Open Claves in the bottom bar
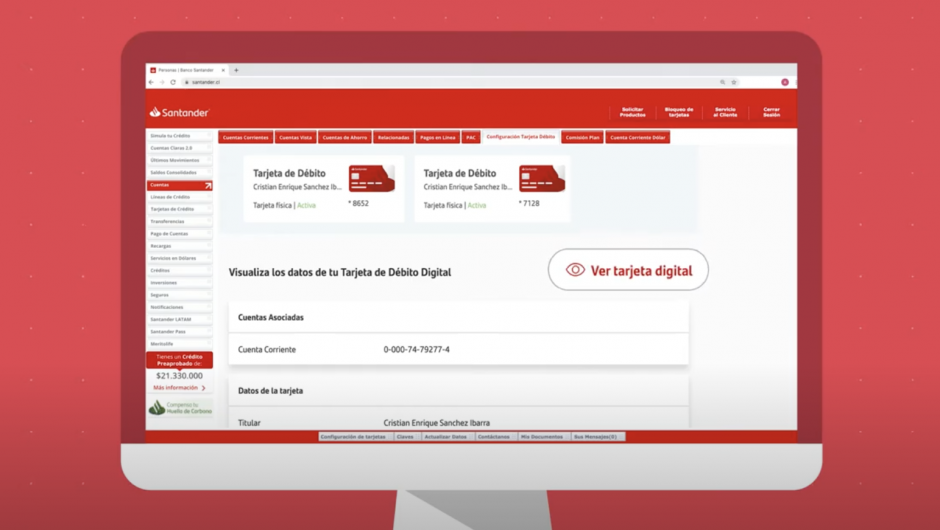Screen dimensions: 940x530 pyautogui.click(x=405, y=437)
